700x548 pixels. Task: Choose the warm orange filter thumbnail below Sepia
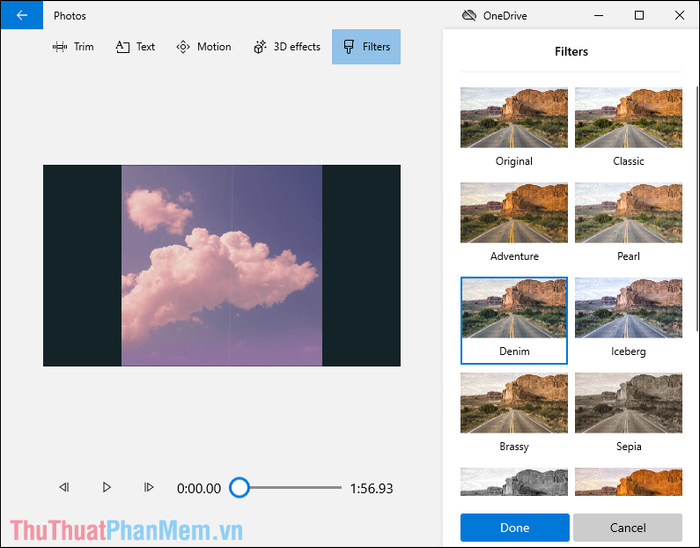(x=629, y=482)
